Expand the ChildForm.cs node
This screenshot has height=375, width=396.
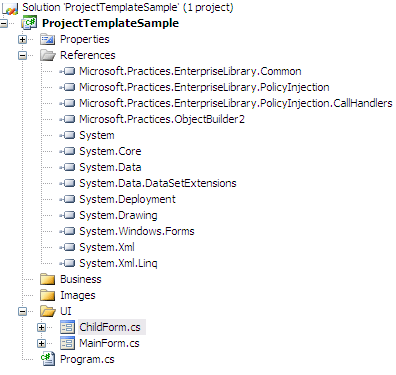41,327
